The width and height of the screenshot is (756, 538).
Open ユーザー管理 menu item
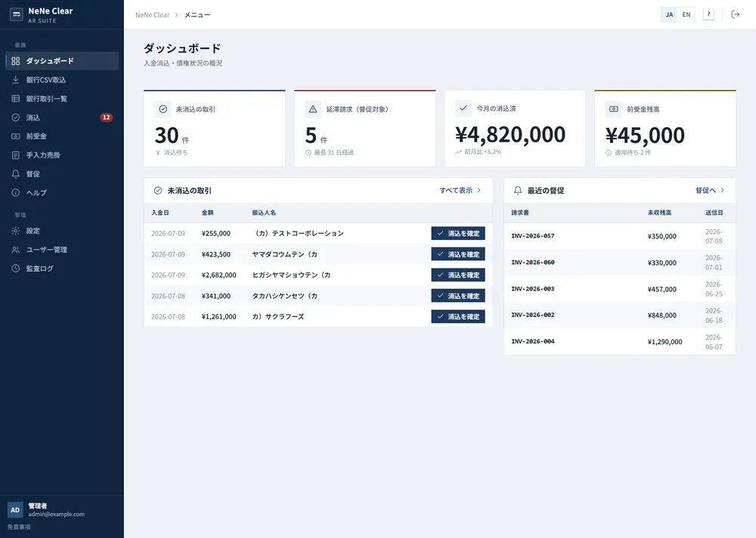click(x=62, y=250)
